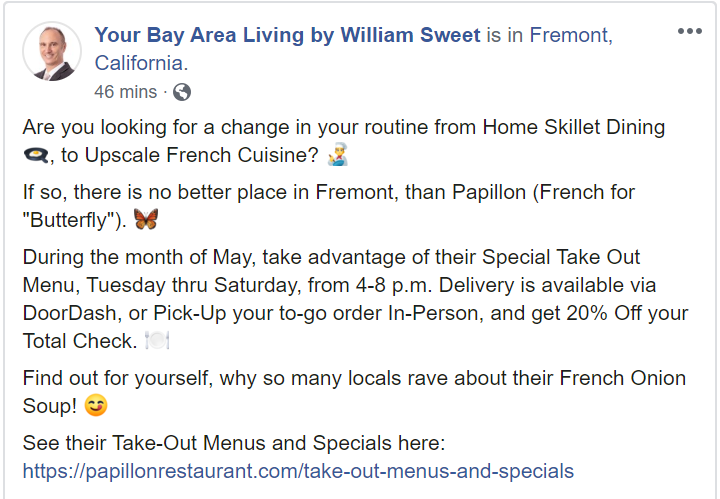Image resolution: width=720 pixels, height=499 pixels.
Task: Click the butterfly emoji
Action: tap(145, 219)
